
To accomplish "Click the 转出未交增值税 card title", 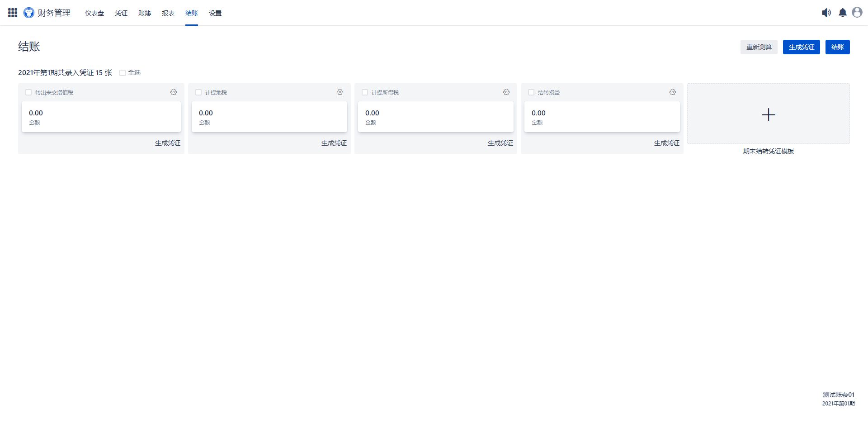I will pyautogui.click(x=54, y=92).
